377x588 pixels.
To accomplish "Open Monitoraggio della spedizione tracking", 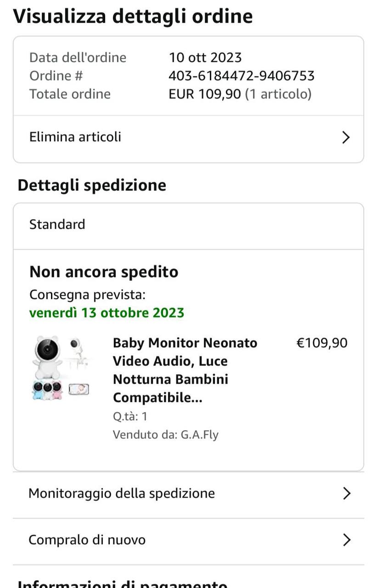I will click(122, 493).
